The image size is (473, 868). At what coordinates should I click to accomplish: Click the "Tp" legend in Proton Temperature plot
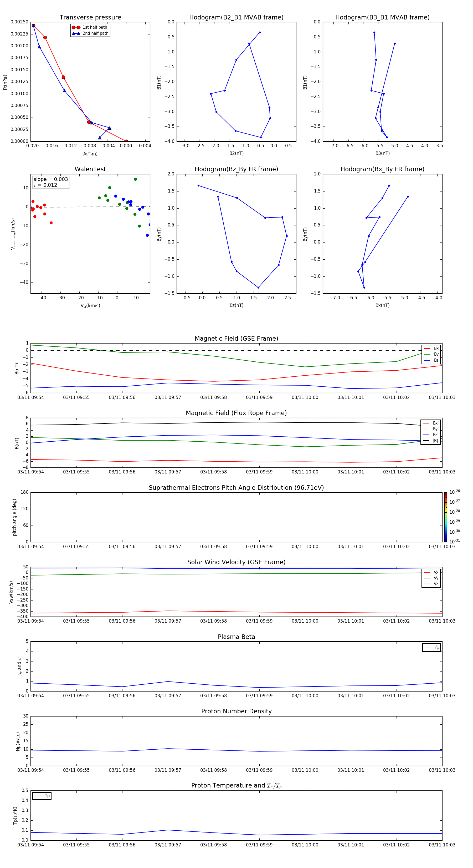coord(42,796)
